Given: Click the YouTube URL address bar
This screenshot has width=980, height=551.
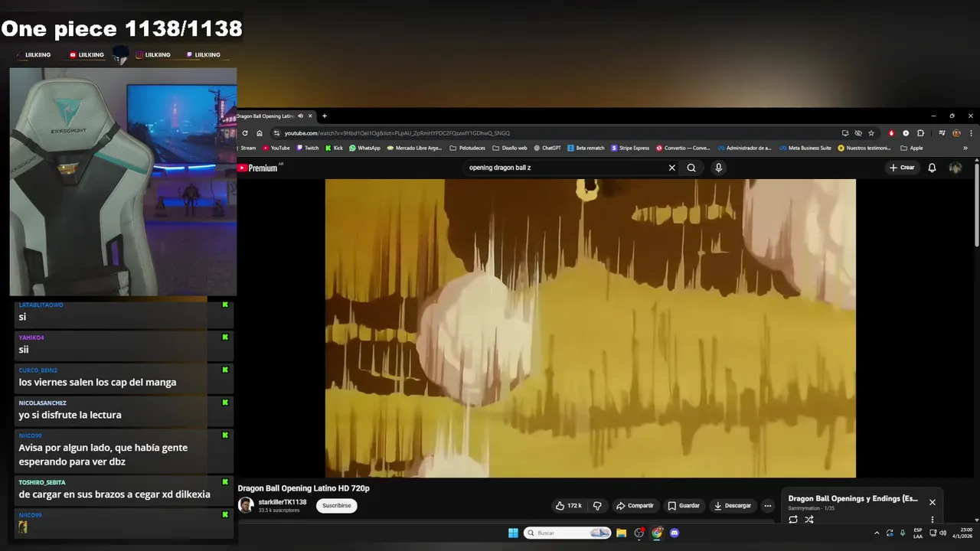Looking at the screenshot, I should (574, 133).
